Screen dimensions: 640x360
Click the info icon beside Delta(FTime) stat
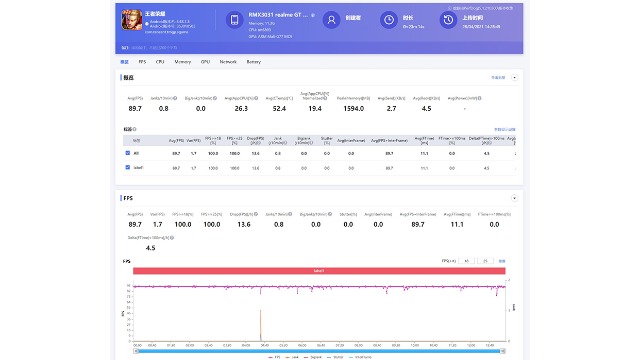coord(172,238)
